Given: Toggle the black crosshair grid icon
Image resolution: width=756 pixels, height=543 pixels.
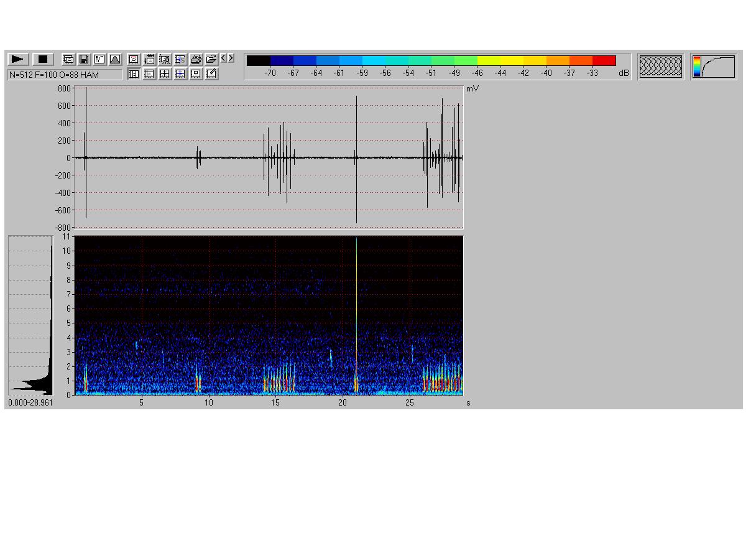Looking at the screenshot, I should [165, 74].
